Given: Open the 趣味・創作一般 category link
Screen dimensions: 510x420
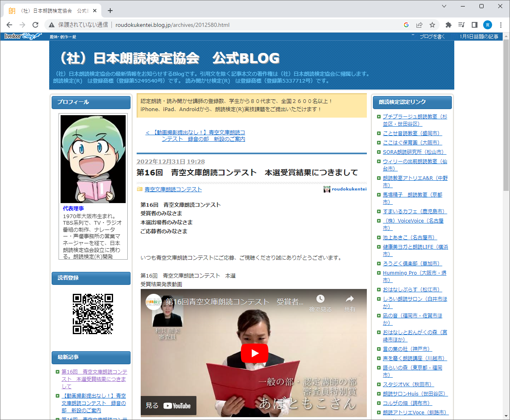Looking at the screenshot, I should click(63, 37).
